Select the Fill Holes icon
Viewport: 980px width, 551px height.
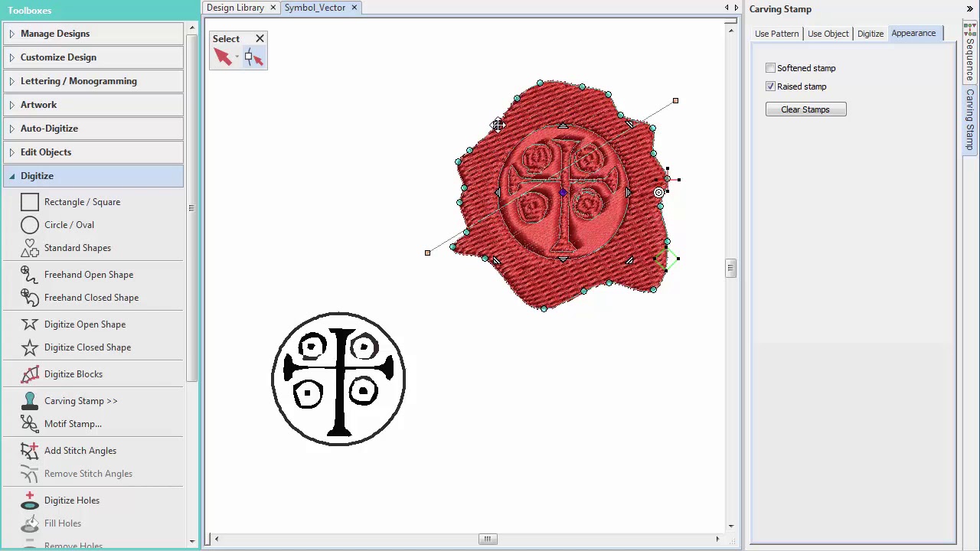coord(30,523)
